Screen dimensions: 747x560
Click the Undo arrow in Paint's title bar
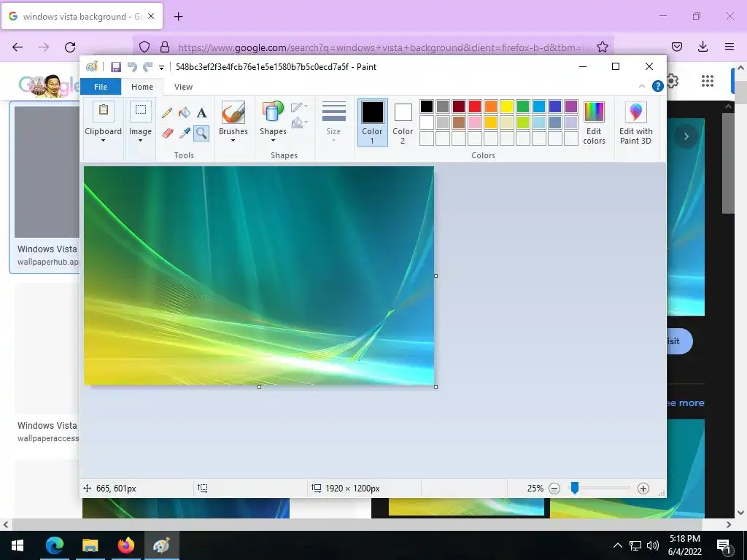(x=132, y=67)
